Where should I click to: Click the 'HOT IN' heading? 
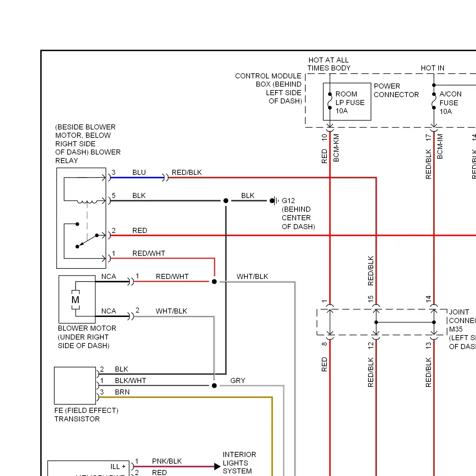point(433,68)
